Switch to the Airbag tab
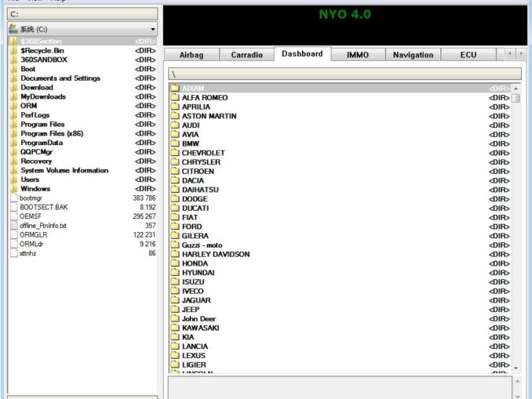The image size is (532, 399). [191, 55]
